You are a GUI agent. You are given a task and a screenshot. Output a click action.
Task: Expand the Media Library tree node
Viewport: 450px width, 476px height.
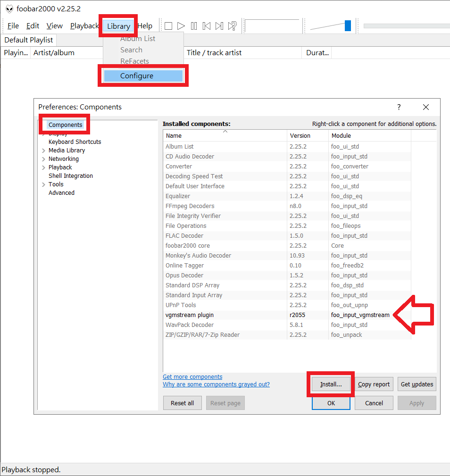tap(43, 150)
